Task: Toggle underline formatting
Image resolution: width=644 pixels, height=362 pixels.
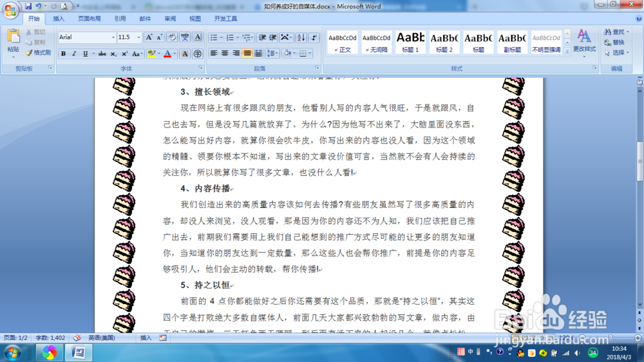Action: [x=86, y=54]
